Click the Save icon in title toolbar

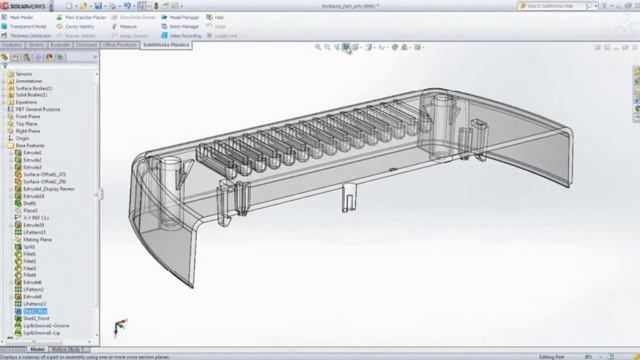point(98,6)
